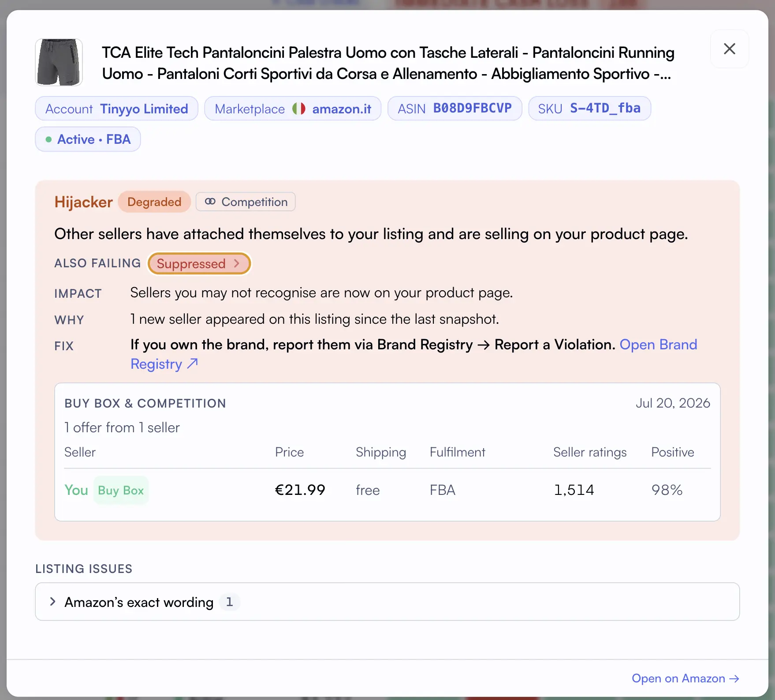
Task: Click the Italian flag icon
Action: point(299,109)
